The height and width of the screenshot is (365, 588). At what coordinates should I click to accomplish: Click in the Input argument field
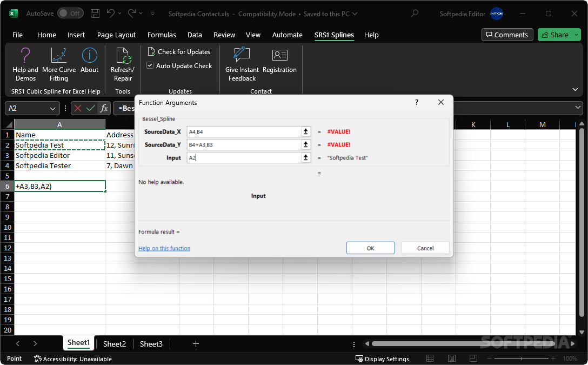[x=244, y=157]
